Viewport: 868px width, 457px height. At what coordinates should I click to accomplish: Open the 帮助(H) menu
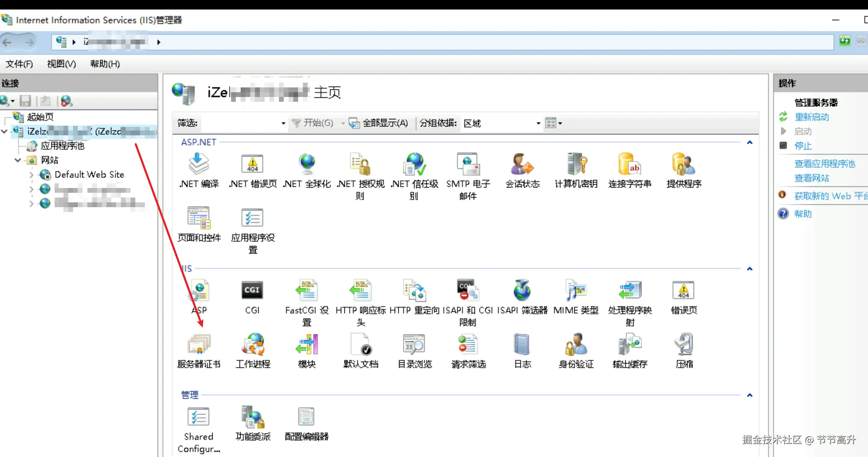105,64
